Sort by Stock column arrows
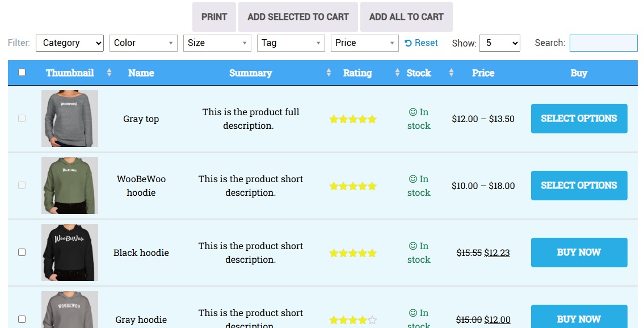Viewport: 644px width, 328px height. (452, 73)
